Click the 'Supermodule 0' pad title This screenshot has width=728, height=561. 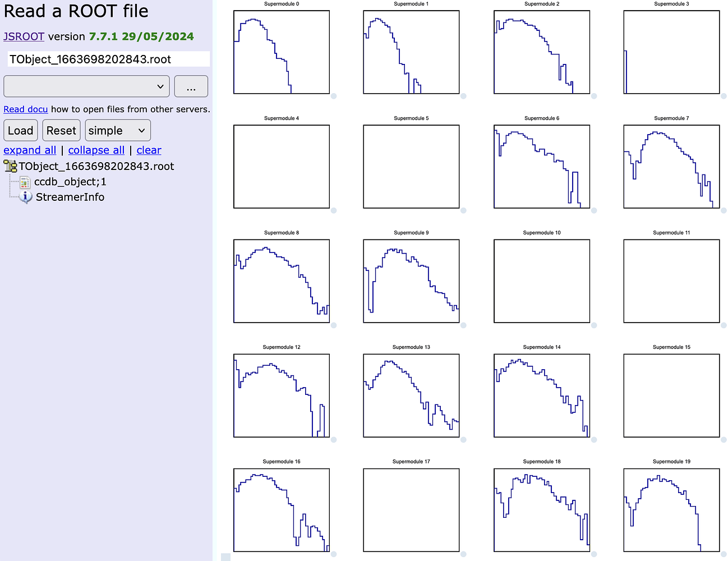pos(282,4)
